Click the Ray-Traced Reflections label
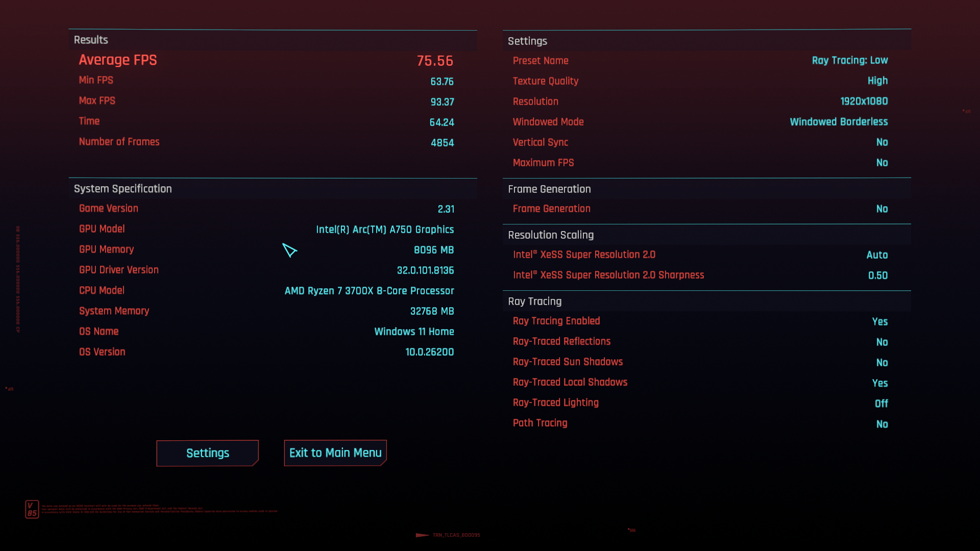The height and width of the screenshot is (551, 980). coord(561,341)
